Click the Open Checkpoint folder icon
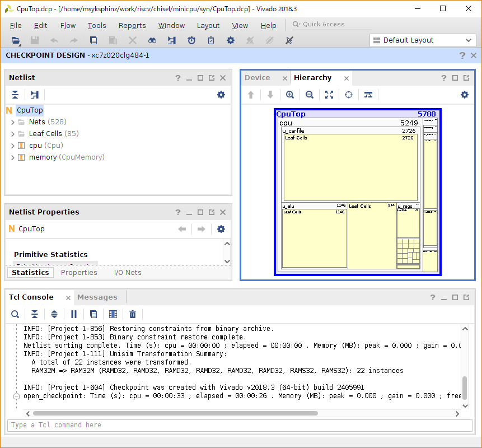 pos(15,40)
